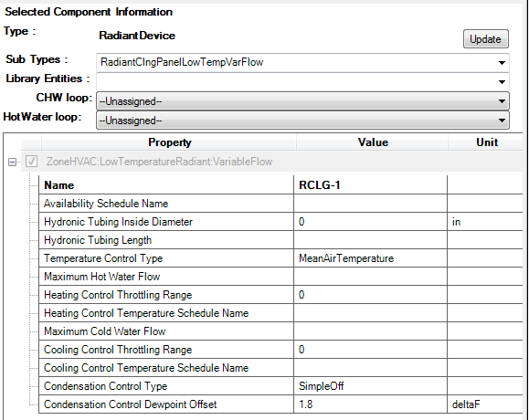Click the Maximum Hot Water Flow value cell
The image size is (529, 420).
[x=370, y=277]
